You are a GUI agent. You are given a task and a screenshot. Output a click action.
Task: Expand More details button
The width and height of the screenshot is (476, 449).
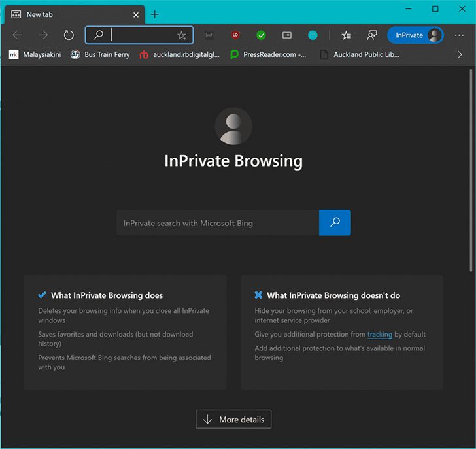point(233,420)
